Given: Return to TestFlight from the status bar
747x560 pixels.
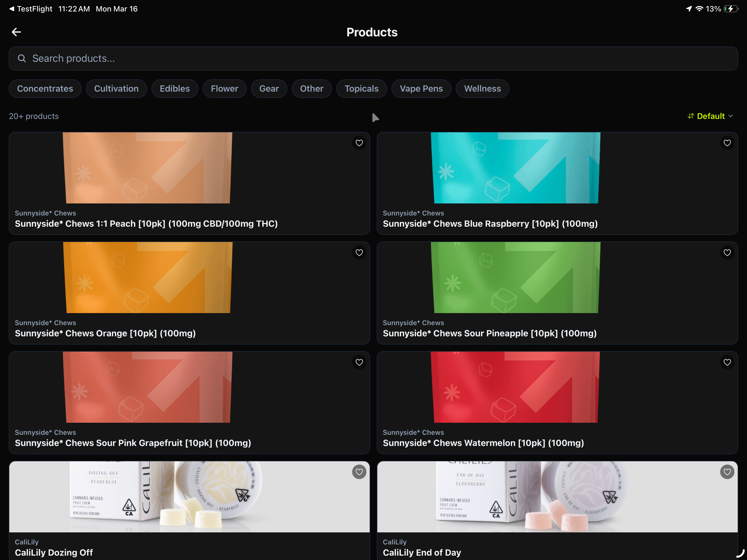Looking at the screenshot, I should [x=31, y=9].
